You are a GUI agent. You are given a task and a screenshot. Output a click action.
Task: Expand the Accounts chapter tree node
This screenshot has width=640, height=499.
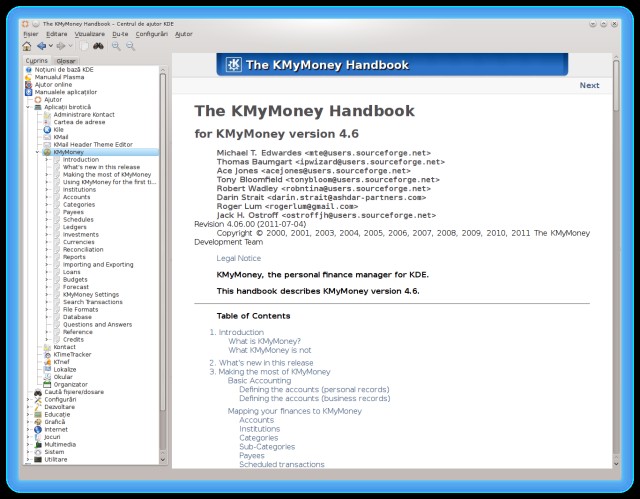pyautogui.click(x=47, y=197)
